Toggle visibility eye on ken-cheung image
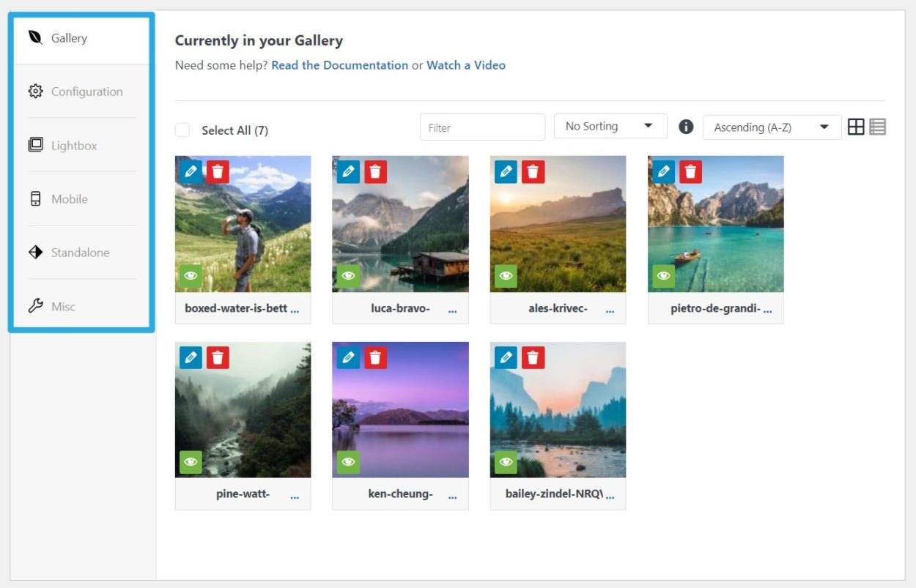This screenshot has width=916, height=588. point(348,462)
